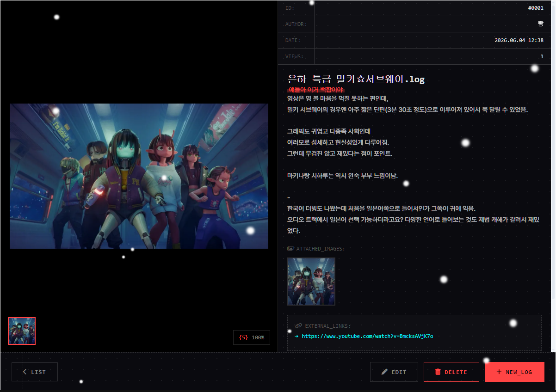Click the ATTACHED_IMAGES: heading
556x392 pixels.
click(x=321, y=249)
